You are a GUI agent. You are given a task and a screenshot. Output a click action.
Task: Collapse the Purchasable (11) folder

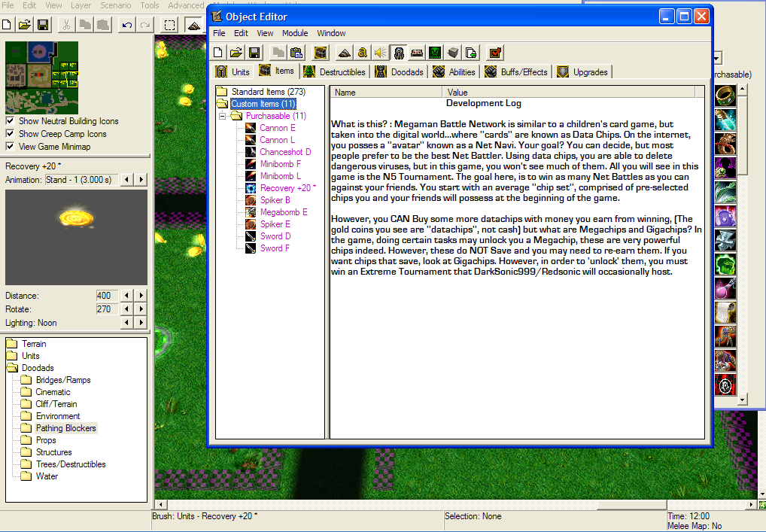coord(222,117)
